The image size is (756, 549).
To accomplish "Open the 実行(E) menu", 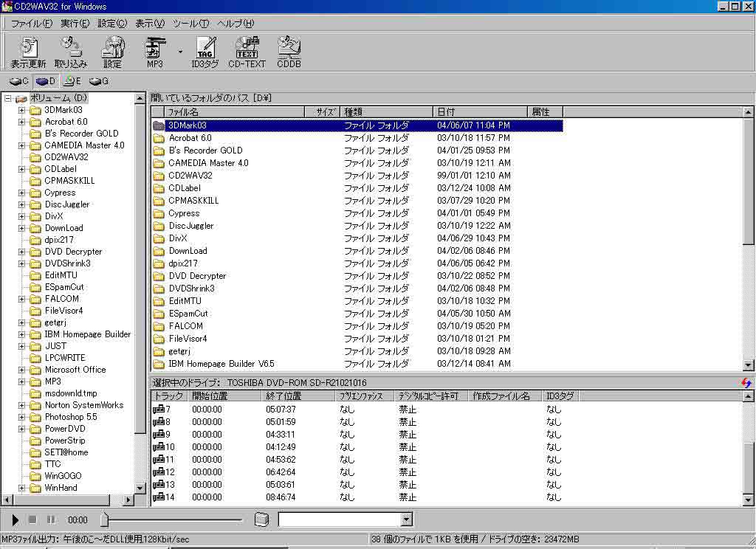I will (75, 23).
